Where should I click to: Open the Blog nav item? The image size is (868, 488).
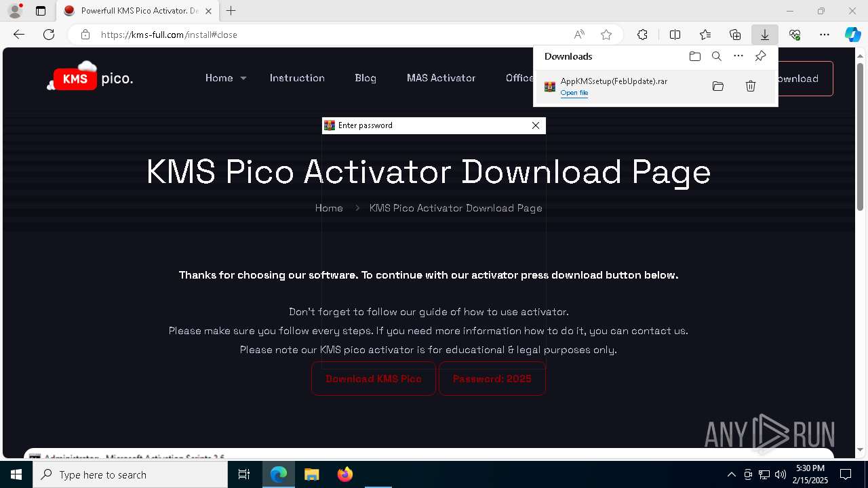click(x=366, y=78)
